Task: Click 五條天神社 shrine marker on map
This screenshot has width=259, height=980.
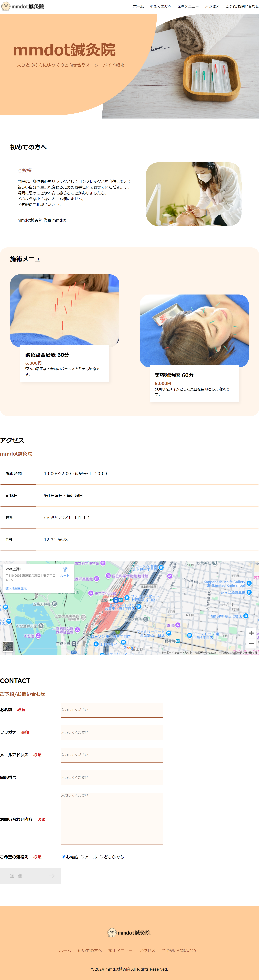Action: (54, 604)
